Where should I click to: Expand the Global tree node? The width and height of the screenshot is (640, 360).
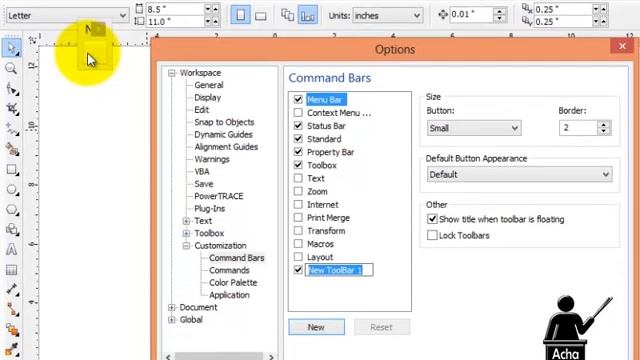click(x=172, y=320)
